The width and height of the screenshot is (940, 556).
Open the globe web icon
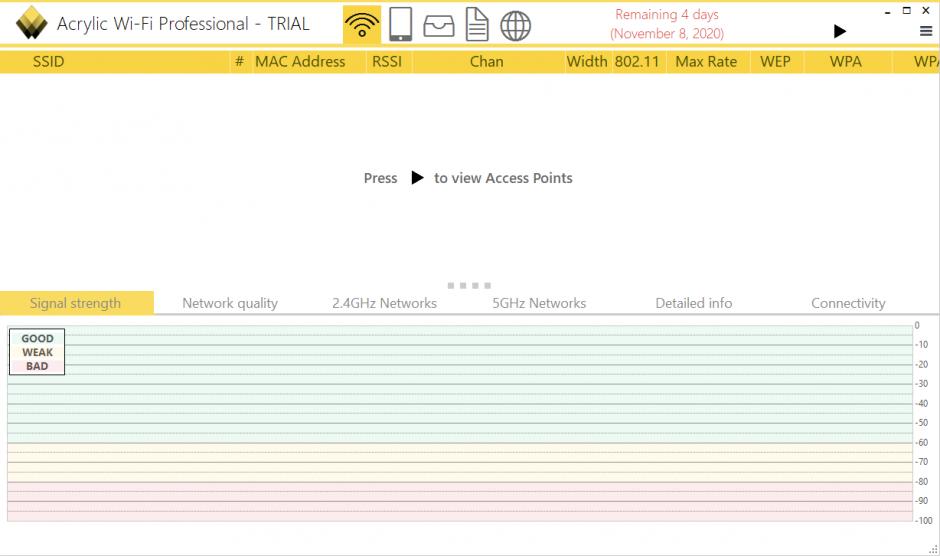click(516, 26)
